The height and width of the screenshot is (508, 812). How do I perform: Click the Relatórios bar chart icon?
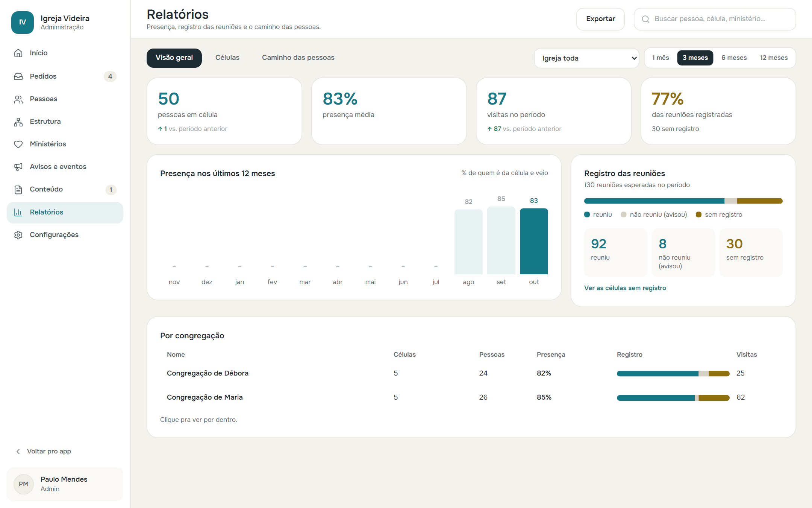point(18,212)
